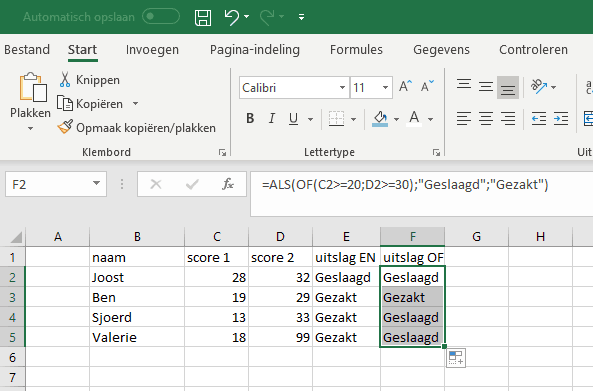Open the fill color dropdown arrow

coord(396,119)
